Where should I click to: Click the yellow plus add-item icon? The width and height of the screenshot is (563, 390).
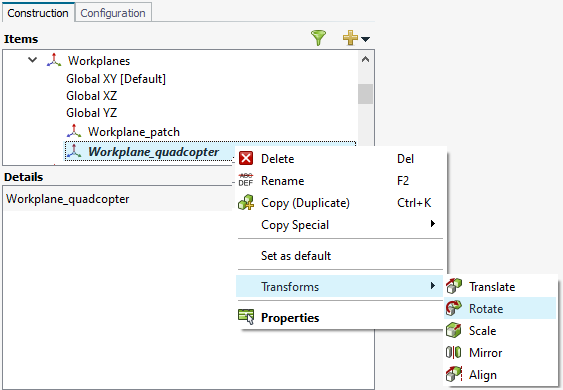pos(350,38)
